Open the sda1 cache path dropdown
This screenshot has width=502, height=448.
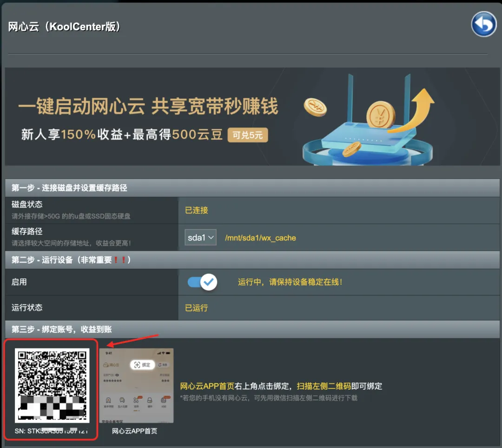(200, 237)
